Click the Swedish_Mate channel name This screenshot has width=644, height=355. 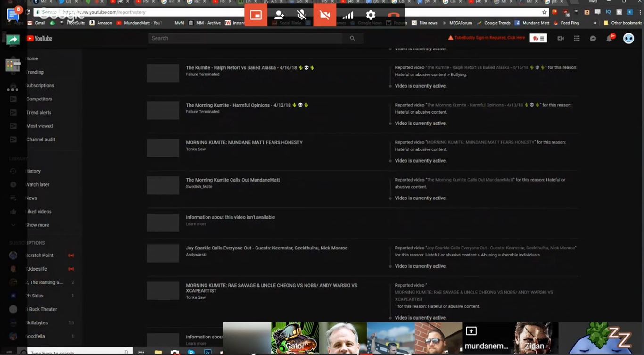click(199, 187)
